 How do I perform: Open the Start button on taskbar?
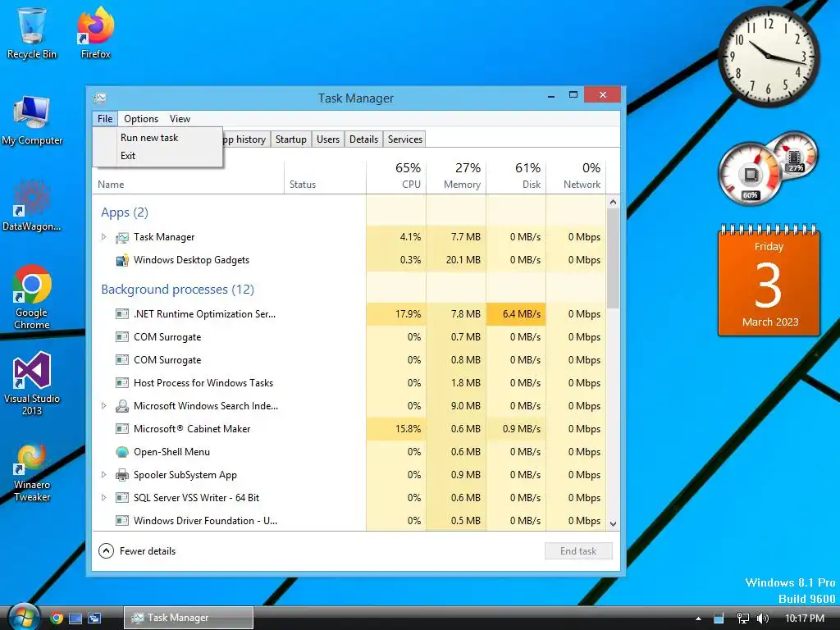click(x=23, y=617)
